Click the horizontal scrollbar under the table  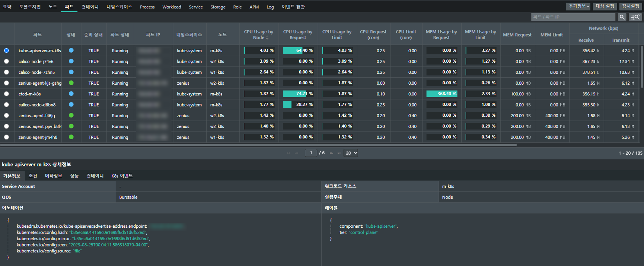pos(259,145)
